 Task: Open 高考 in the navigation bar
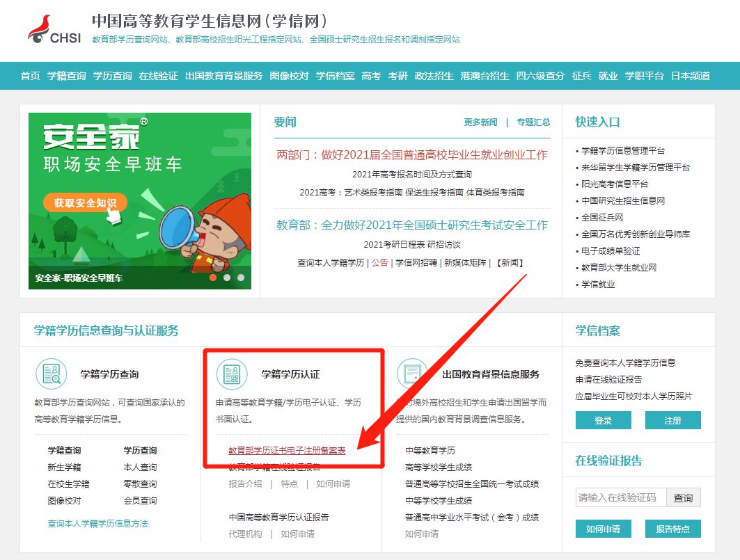point(371,76)
